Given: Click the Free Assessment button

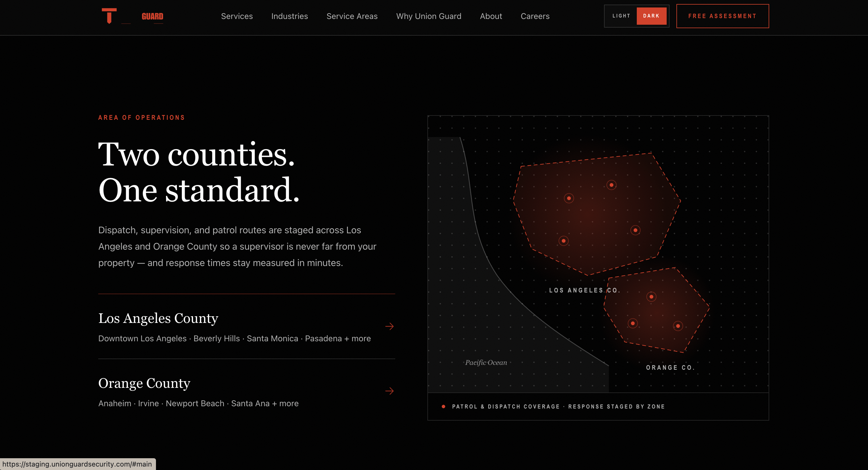Looking at the screenshot, I should pyautogui.click(x=722, y=16).
